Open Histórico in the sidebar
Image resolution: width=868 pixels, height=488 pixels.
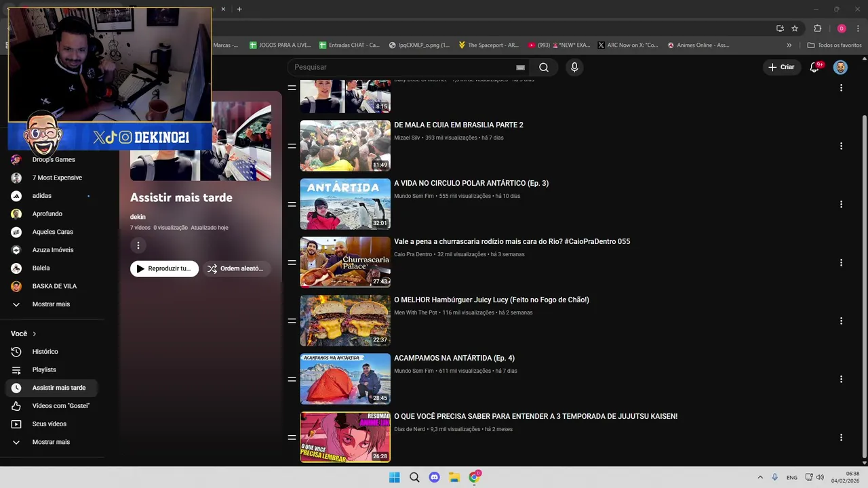point(52,352)
